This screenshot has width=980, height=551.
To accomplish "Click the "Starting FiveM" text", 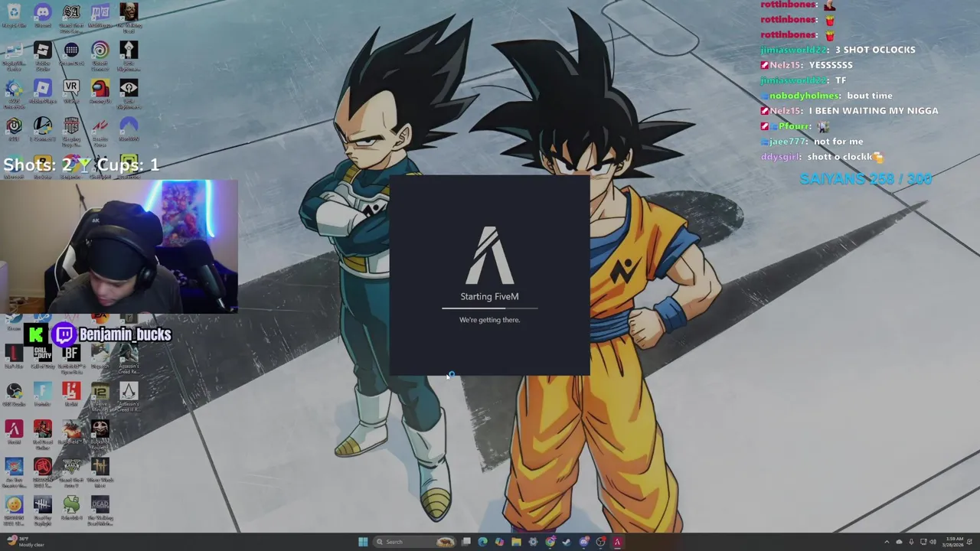I will click(x=489, y=296).
